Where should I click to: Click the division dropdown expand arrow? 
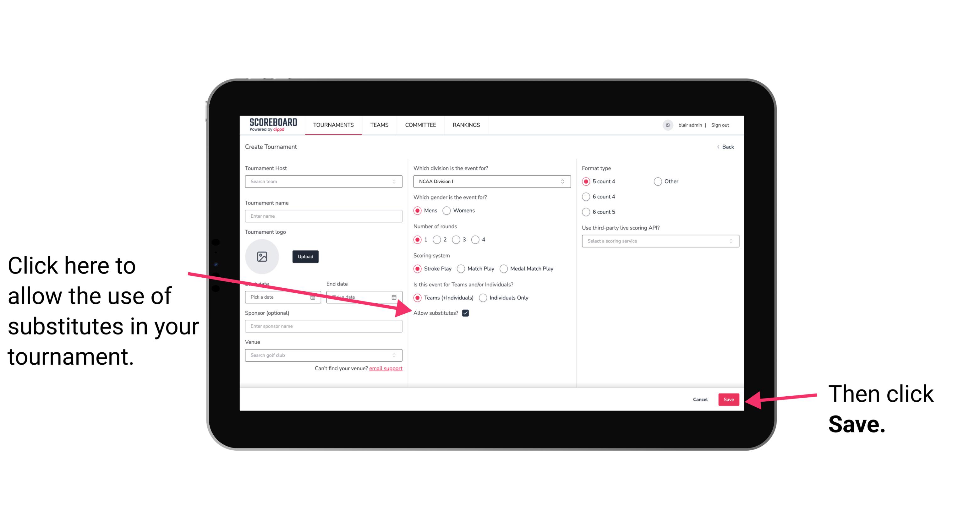pos(563,182)
